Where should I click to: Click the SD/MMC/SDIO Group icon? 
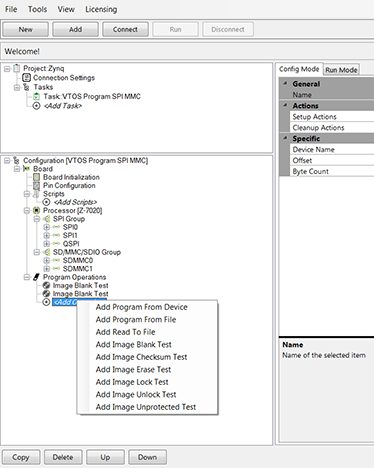[46, 252]
